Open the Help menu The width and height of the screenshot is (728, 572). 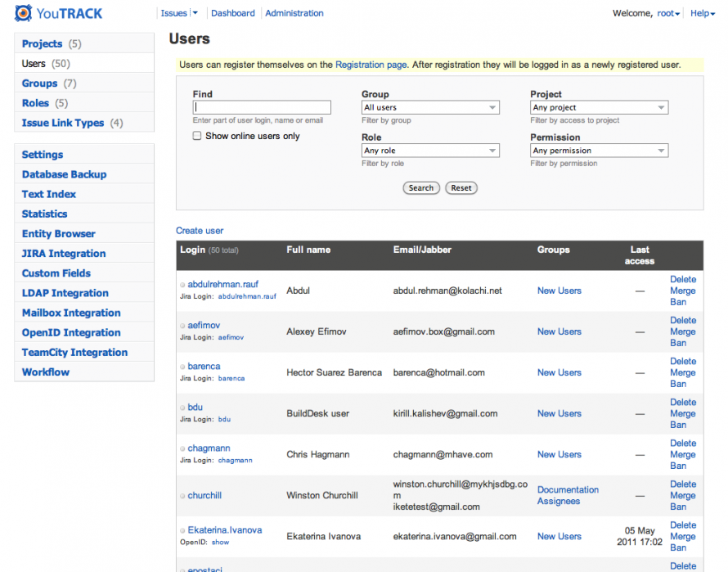coord(701,13)
